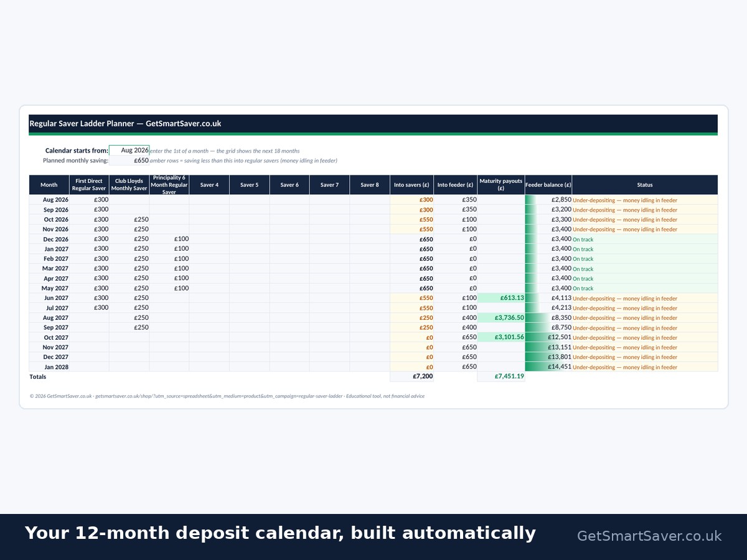Select the £14,451 feeder balance cell

(548, 366)
